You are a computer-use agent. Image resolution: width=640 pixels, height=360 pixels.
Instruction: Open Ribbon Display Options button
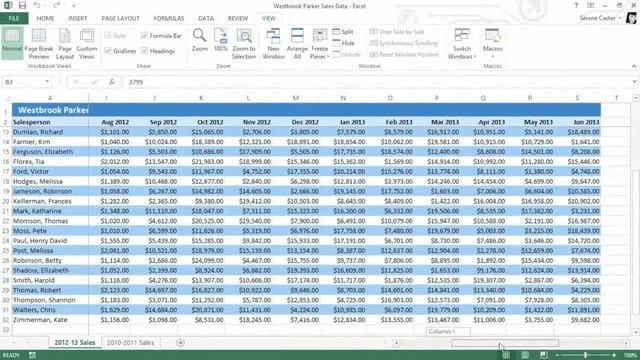tap(590, 6)
